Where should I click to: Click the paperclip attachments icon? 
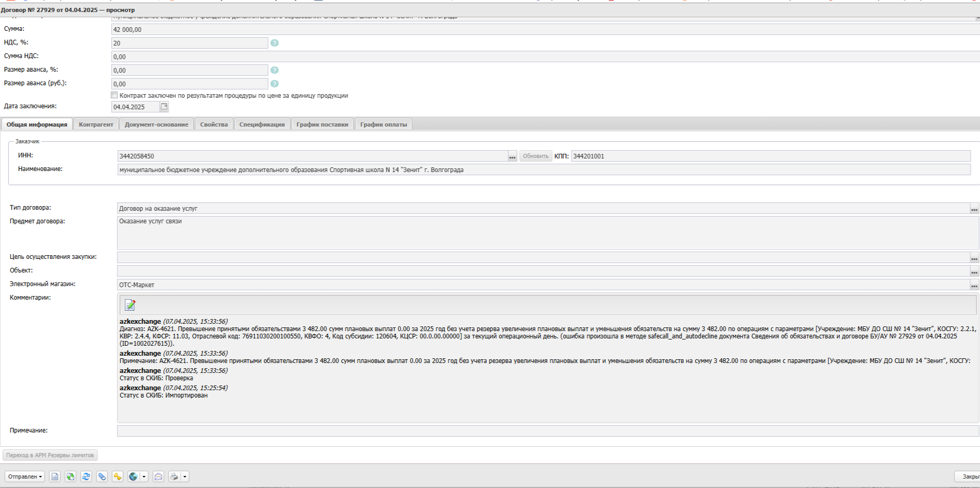point(102,476)
